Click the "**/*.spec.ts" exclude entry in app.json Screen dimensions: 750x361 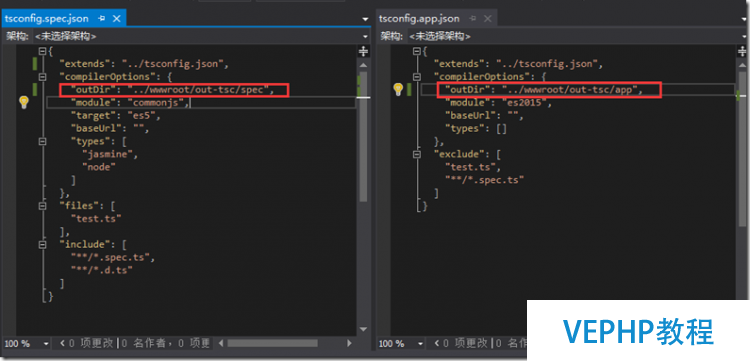[x=485, y=180]
